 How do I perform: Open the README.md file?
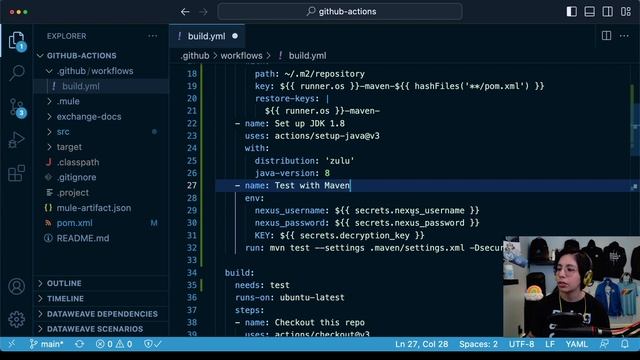click(100, 238)
